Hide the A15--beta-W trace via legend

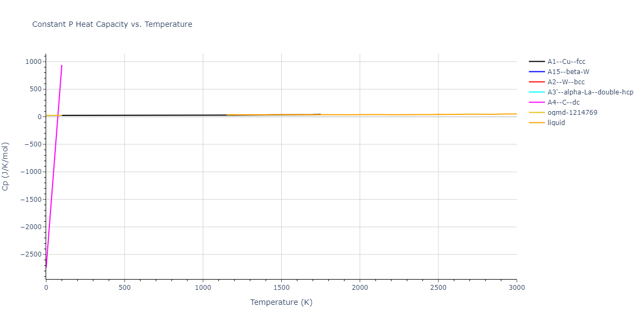569,72
